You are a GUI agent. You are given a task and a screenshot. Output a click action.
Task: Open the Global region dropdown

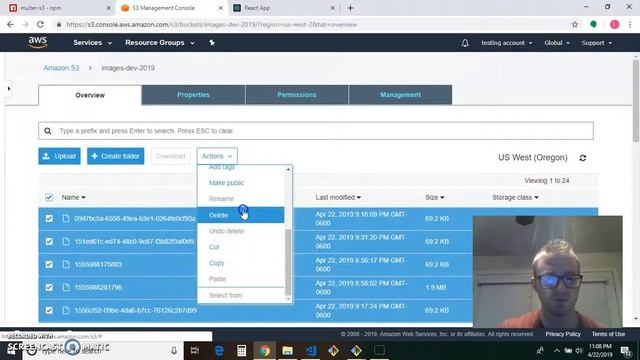pyautogui.click(x=557, y=42)
